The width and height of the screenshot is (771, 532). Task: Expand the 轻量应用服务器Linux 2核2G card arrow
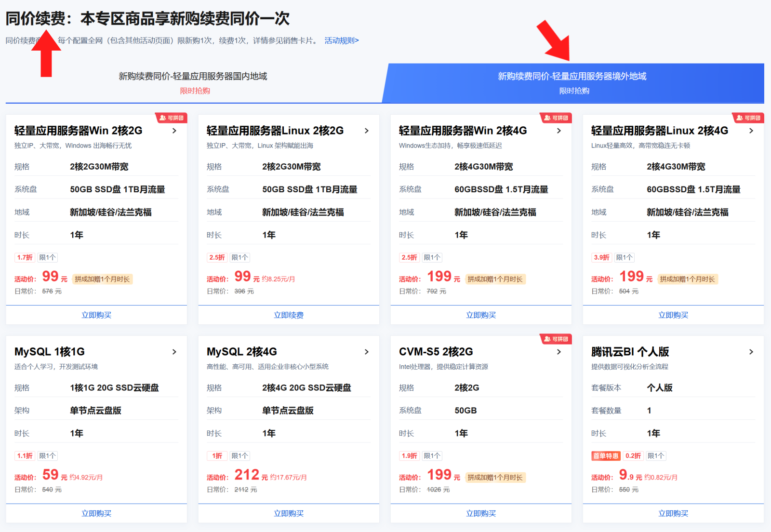(367, 131)
